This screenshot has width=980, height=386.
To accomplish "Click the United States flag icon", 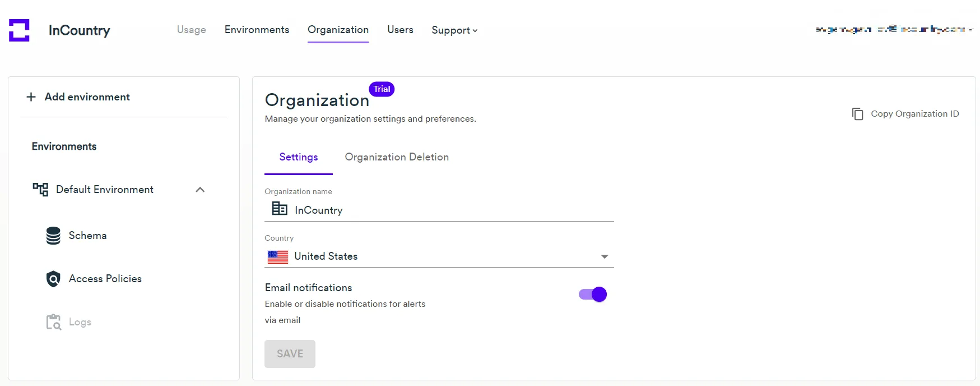I will coord(278,256).
